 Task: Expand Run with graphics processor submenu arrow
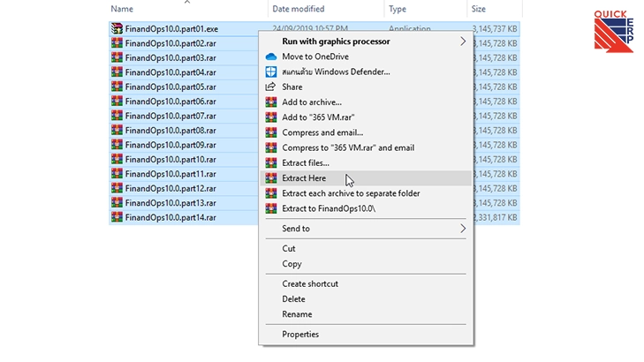(x=463, y=41)
